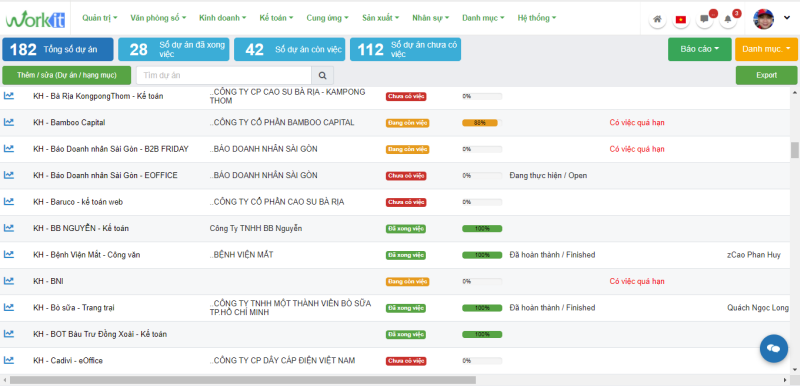Select the 42 Số dự án còn việc tile
This screenshot has height=386, width=800.
(289, 49)
